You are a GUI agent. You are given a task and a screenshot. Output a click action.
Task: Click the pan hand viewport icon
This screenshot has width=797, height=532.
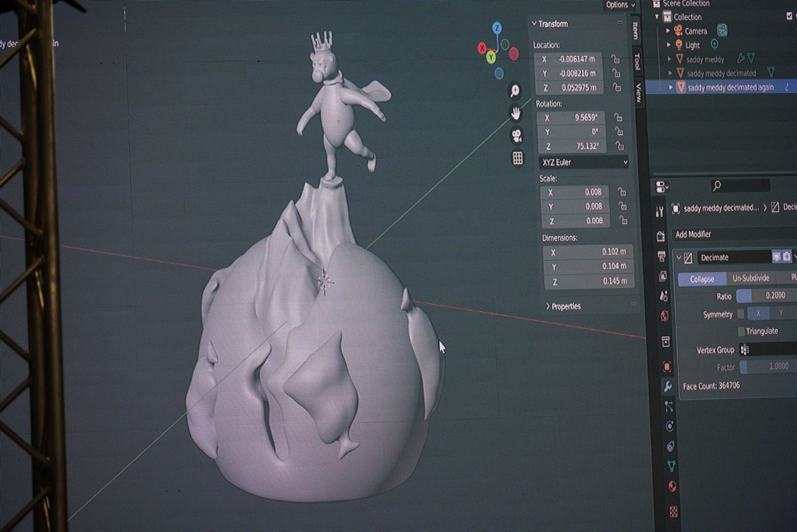tap(516, 113)
